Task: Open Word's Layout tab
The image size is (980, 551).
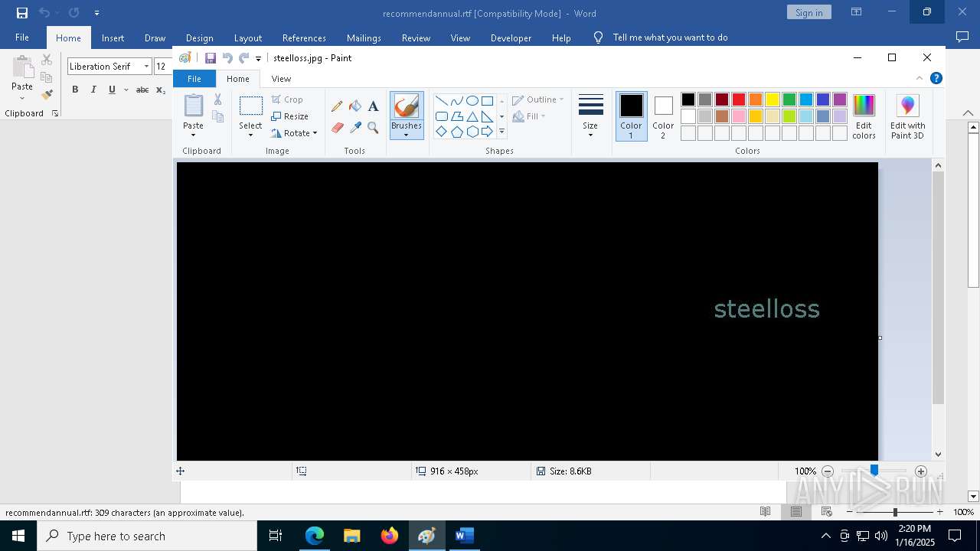Action: pos(247,37)
